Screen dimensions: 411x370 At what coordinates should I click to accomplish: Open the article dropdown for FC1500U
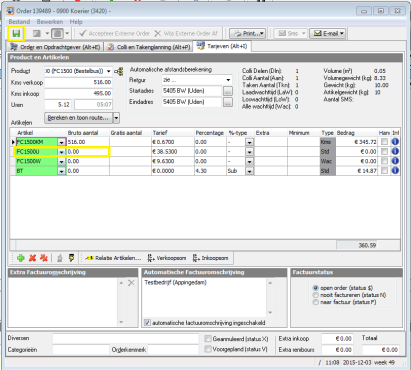coord(61,152)
